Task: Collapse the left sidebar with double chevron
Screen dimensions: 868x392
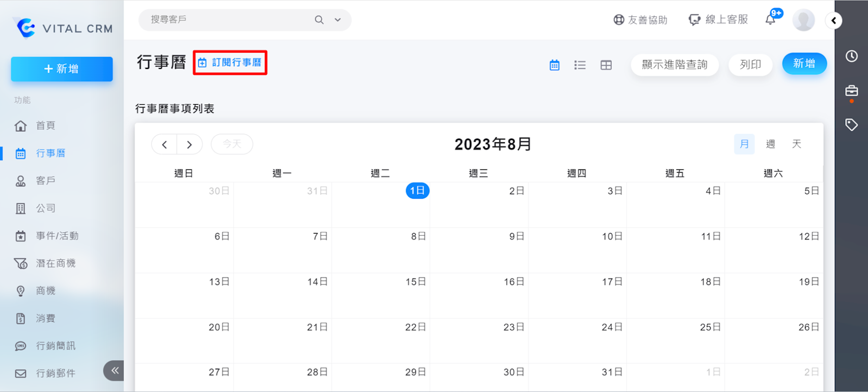Action: [x=115, y=371]
